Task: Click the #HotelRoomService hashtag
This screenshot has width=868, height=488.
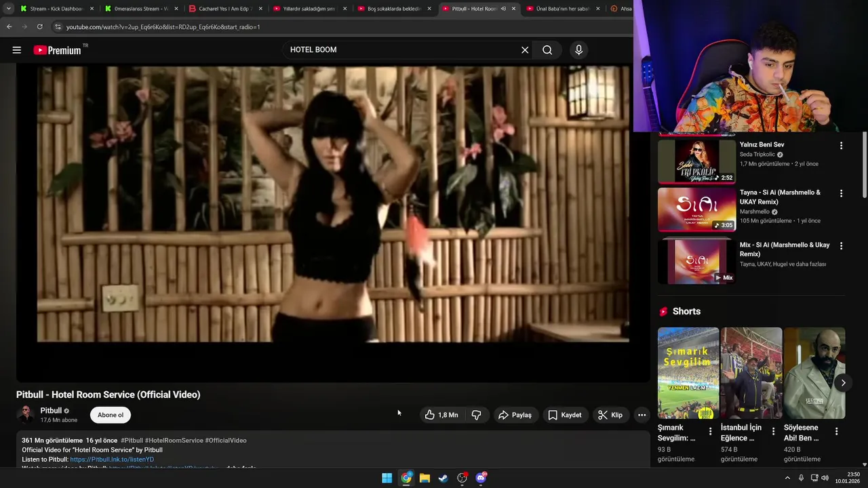Action: [x=174, y=441]
